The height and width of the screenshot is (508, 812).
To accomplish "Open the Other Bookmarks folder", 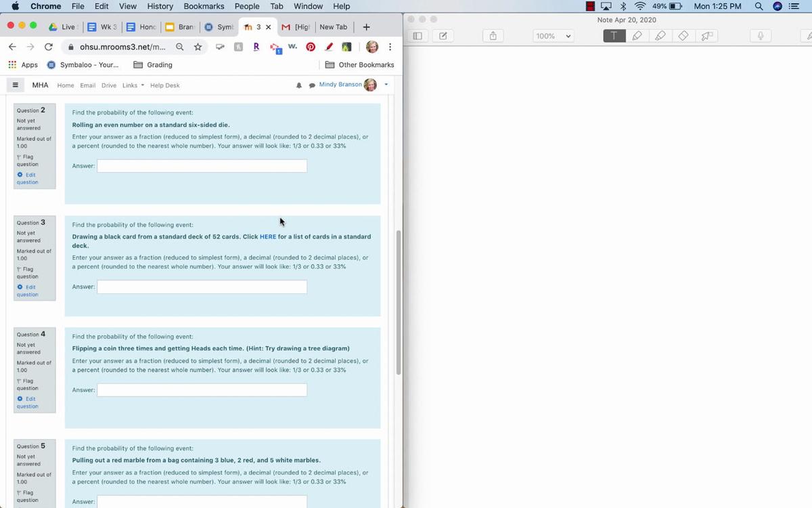I will click(359, 65).
